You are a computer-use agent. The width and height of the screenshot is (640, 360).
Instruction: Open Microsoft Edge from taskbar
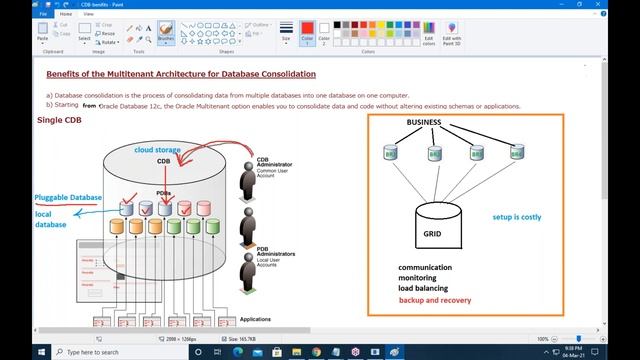238,352
